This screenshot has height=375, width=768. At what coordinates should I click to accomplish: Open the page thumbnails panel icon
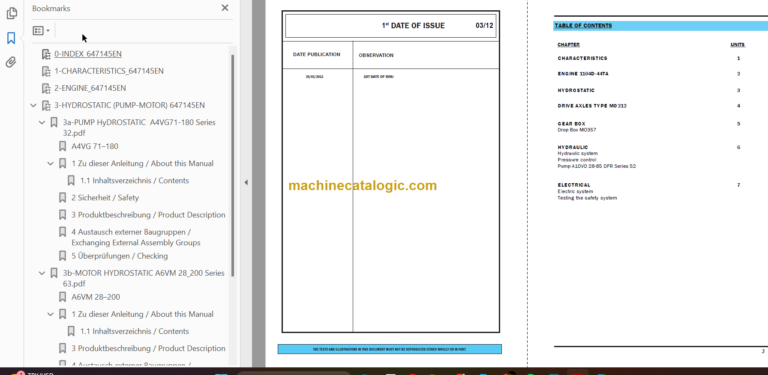click(x=11, y=13)
